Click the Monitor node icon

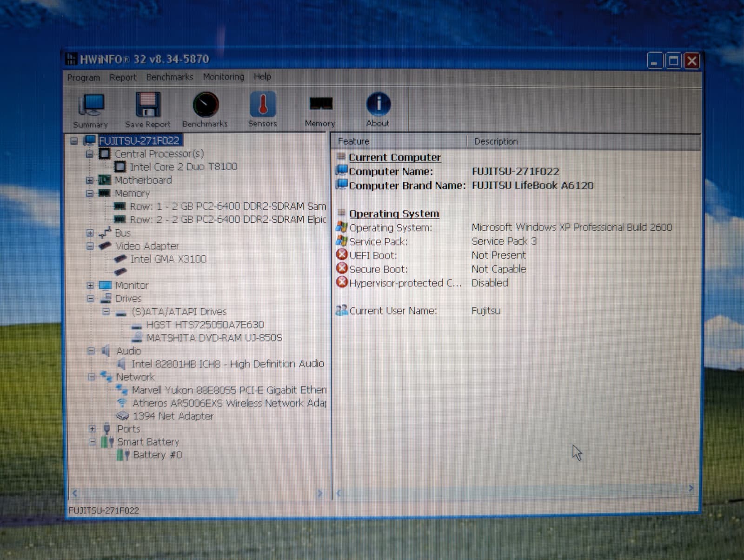106,285
